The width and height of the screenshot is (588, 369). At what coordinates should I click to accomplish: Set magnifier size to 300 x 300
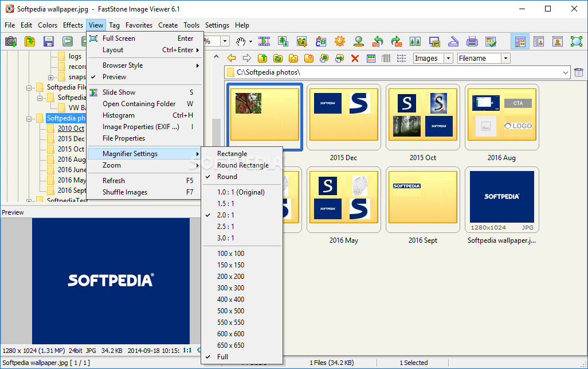[x=242, y=288]
